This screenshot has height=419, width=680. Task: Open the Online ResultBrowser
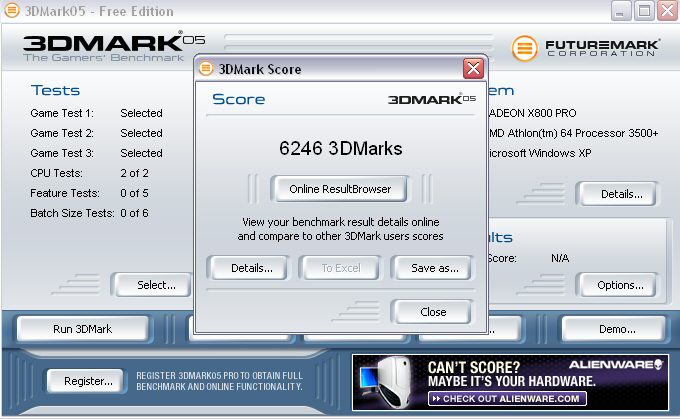[340, 189]
